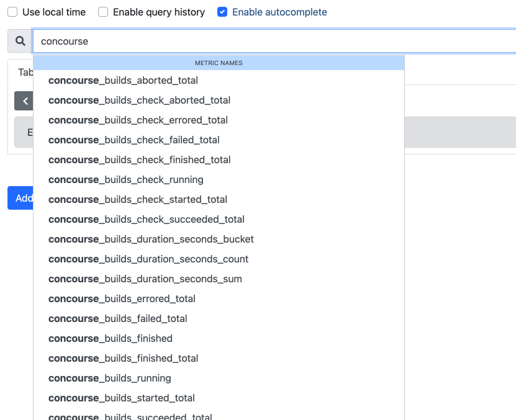Select concourse_builds_check_errored_total metric
Viewport: 516px width, 420px height.
point(138,120)
